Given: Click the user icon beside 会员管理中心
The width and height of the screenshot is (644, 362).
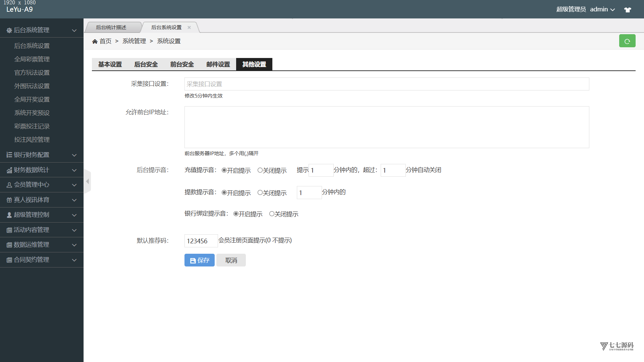Looking at the screenshot, I should pyautogui.click(x=9, y=185).
